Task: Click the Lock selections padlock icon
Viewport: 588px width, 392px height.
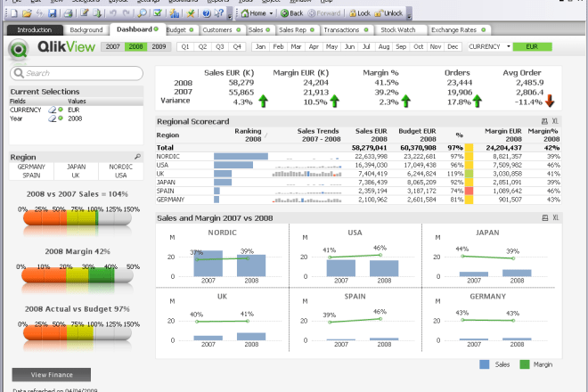Action: [x=353, y=13]
